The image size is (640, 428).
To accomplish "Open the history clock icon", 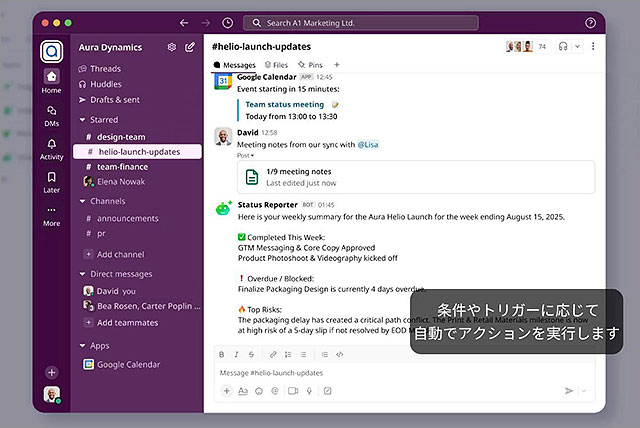I will coord(227,22).
